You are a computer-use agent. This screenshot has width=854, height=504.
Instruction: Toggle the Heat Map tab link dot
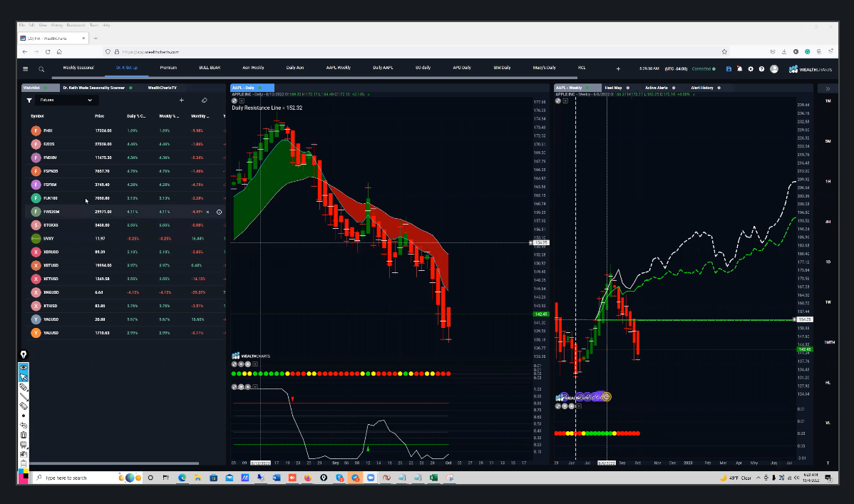pos(627,88)
